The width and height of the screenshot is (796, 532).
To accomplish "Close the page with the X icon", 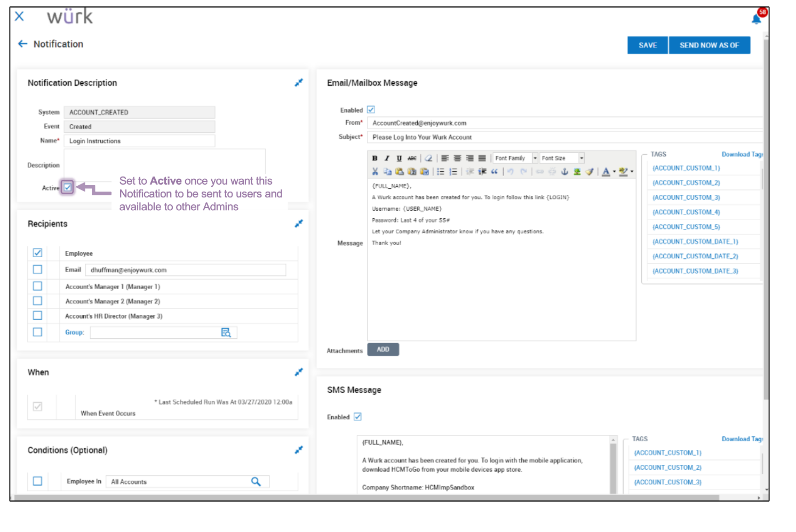I will click(19, 17).
